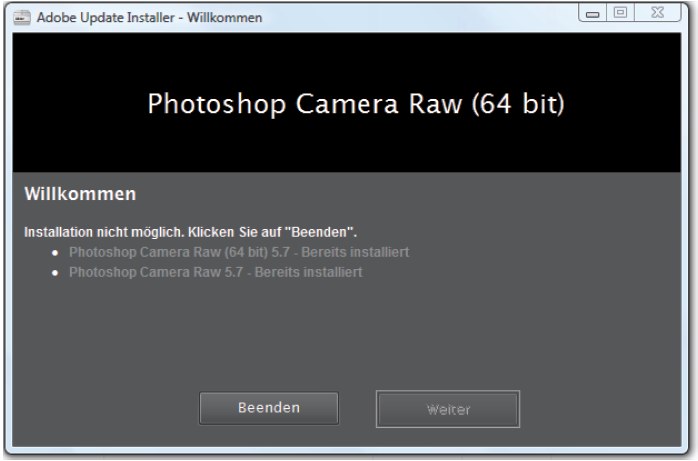Viewport: 698px width, 461px height.
Task: Click the 'Installation nicht möglich' message text
Action: coord(191,232)
